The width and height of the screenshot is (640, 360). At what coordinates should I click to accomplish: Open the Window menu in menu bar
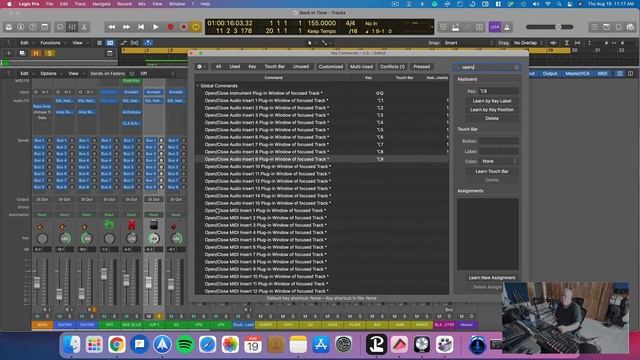(177, 4)
